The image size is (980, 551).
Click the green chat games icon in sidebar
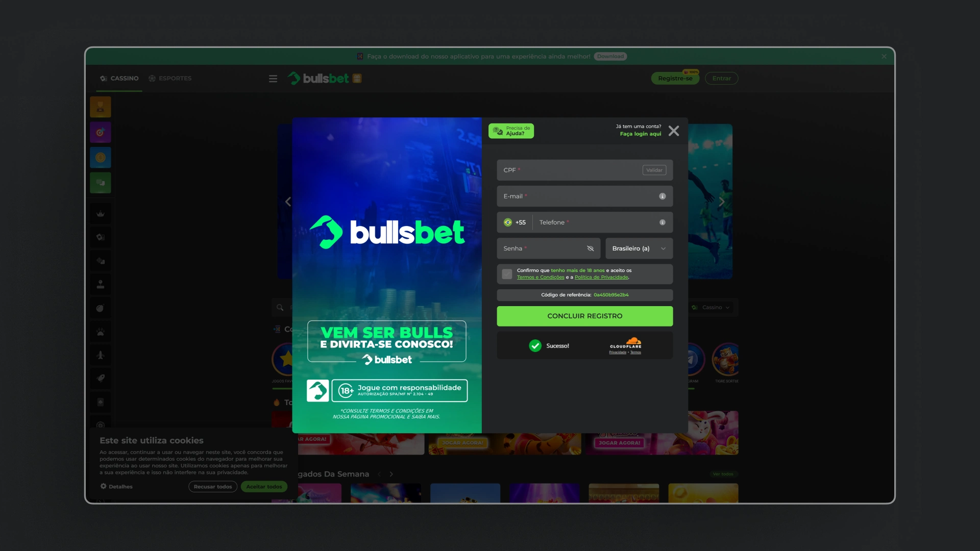100,183
